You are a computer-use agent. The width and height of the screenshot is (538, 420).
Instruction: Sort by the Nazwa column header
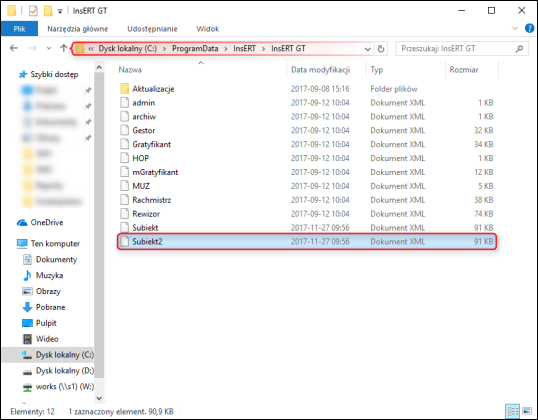(x=130, y=70)
